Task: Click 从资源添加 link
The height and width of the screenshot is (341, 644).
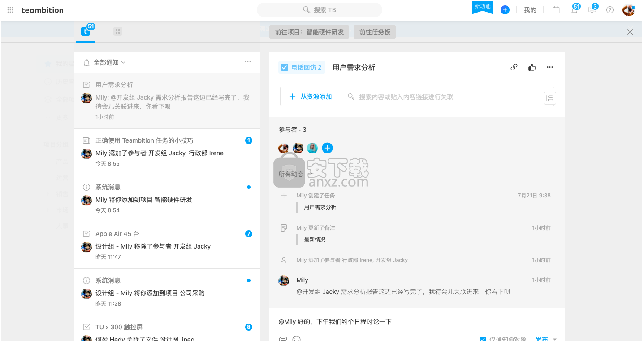Action: 311,96
